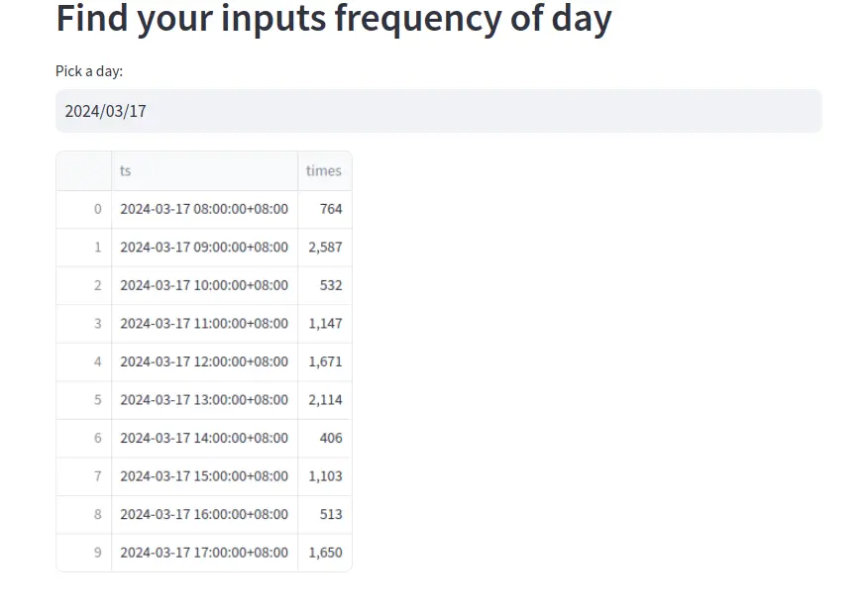Click the 12:00:00 timestamp cell
The image size is (867, 616).
[x=204, y=361]
